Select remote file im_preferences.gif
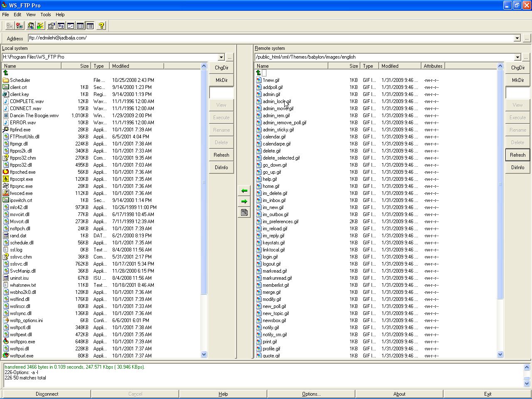This screenshot has height=399, width=532. pyautogui.click(x=281, y=222)
